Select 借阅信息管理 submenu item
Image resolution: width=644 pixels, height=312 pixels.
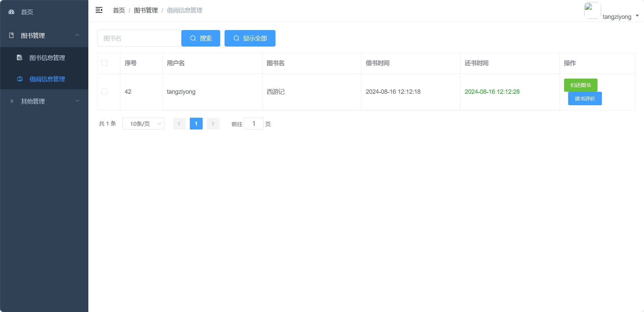pyautogui.click(x=44, y=79)
